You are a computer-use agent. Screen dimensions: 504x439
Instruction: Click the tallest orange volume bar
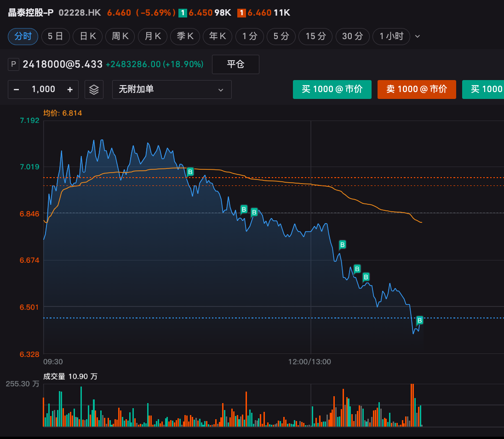[x=412, y=405]
